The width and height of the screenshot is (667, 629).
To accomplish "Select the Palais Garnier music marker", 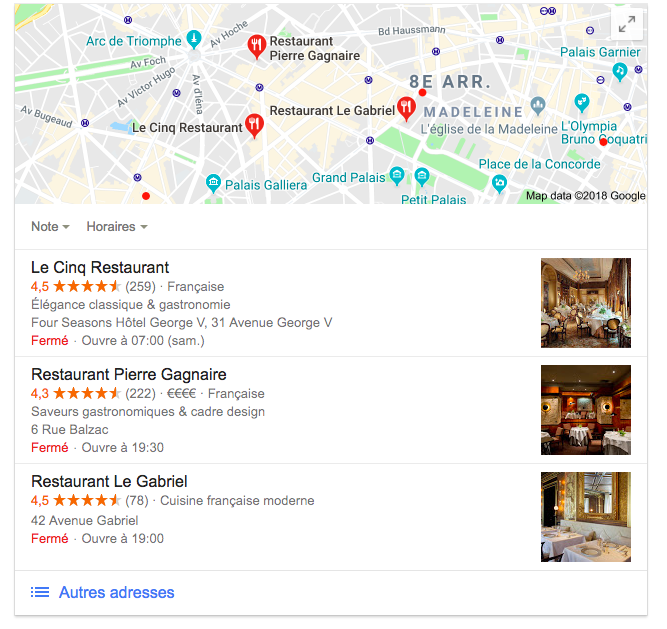I will tap(619, 71).
